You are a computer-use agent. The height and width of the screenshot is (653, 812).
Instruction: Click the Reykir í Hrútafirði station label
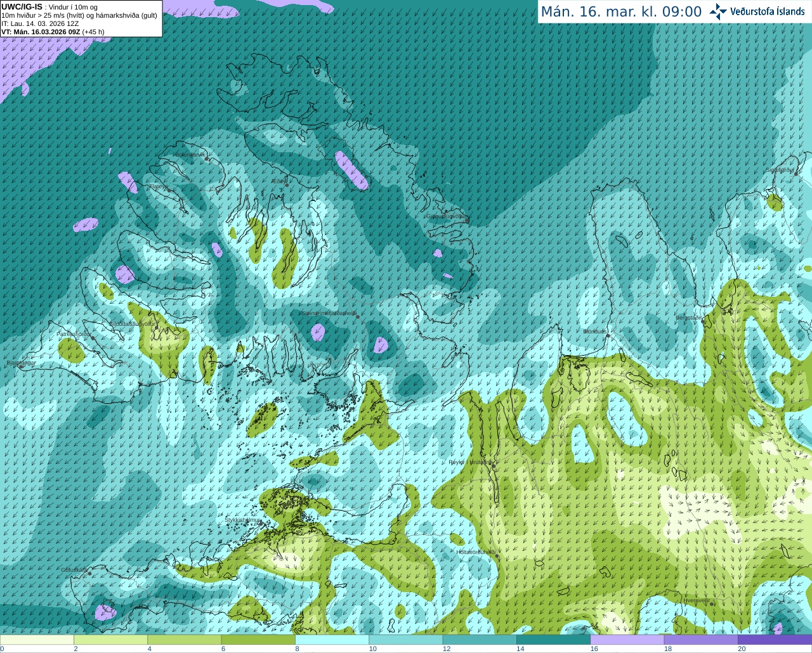coord(469,462)
